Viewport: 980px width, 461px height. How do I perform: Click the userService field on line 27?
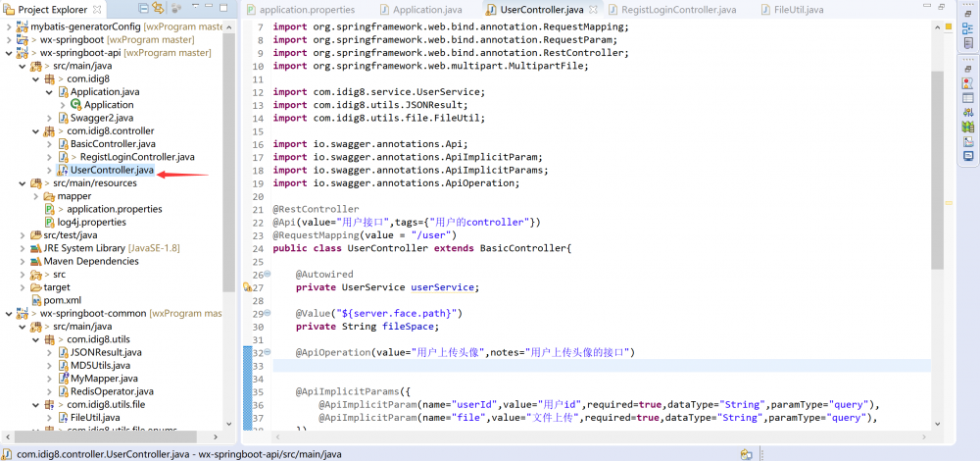pos(443,287)
